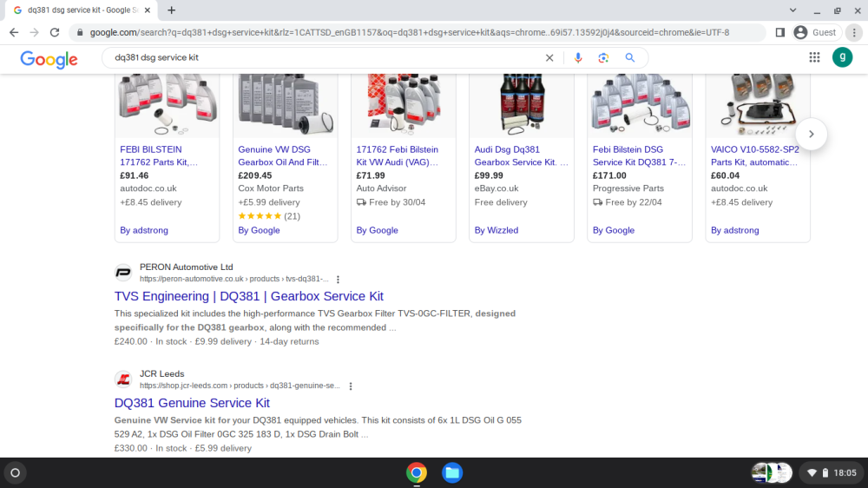
Task: Click By adstrong under FEBI BILSTEIN card
Action: pos(144,230)
